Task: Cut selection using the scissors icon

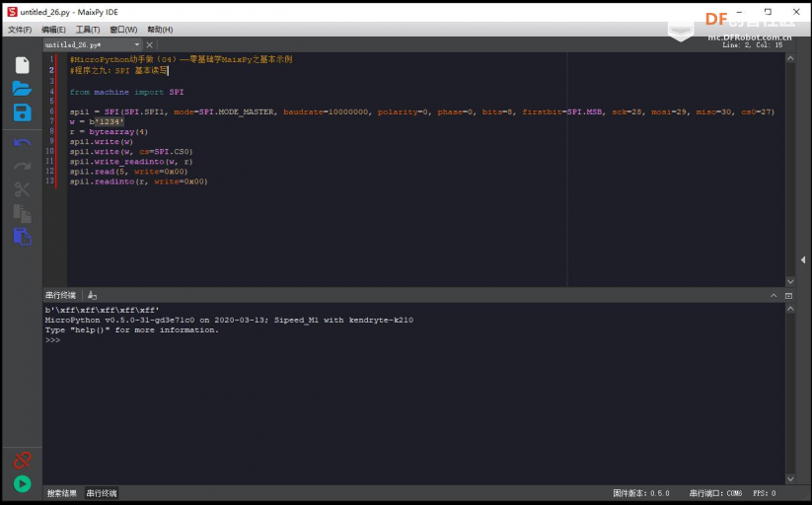Action: click(x=23, y=189)
